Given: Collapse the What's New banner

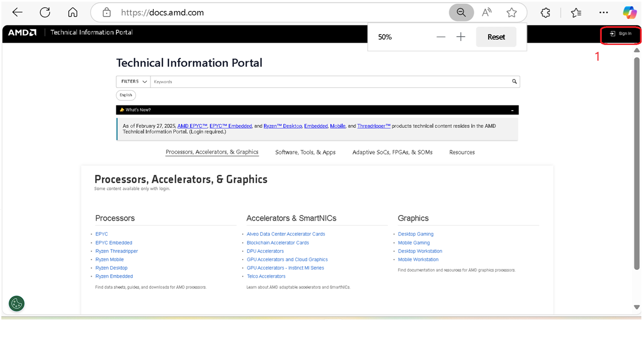Looking at the screenshot, I should click(512, 110).
